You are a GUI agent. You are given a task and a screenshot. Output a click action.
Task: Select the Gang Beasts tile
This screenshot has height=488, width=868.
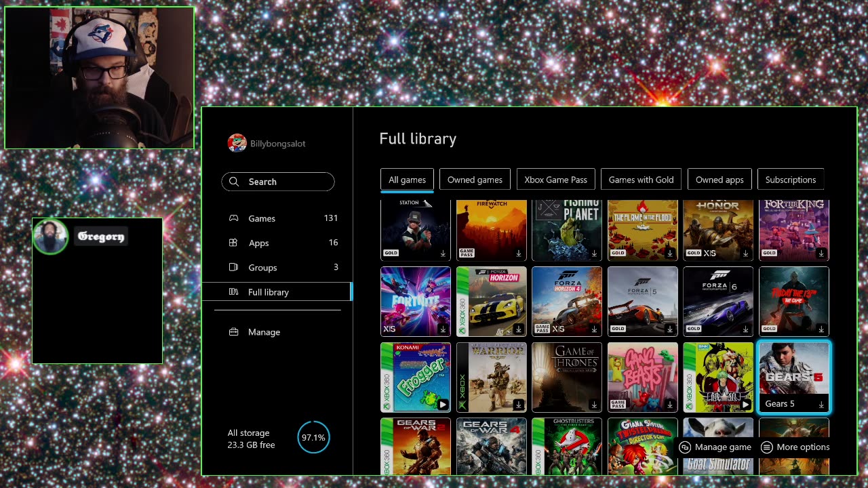[x=643, y=378]
